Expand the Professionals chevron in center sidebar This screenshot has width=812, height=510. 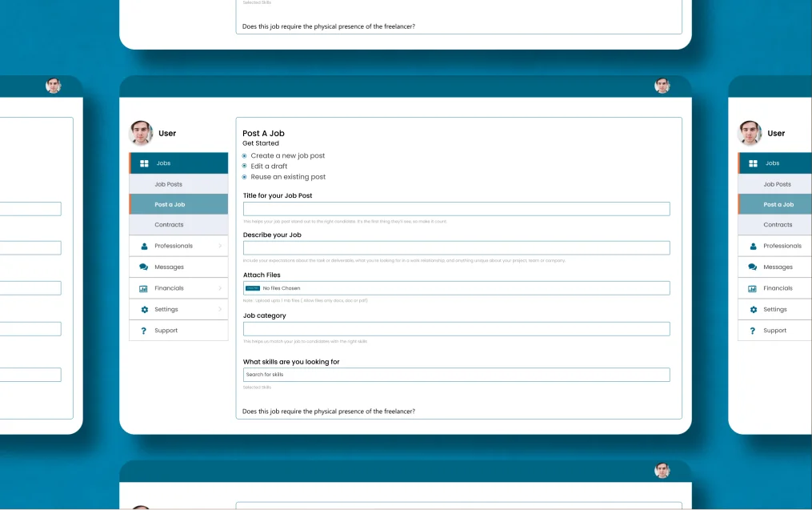point(220,246)
